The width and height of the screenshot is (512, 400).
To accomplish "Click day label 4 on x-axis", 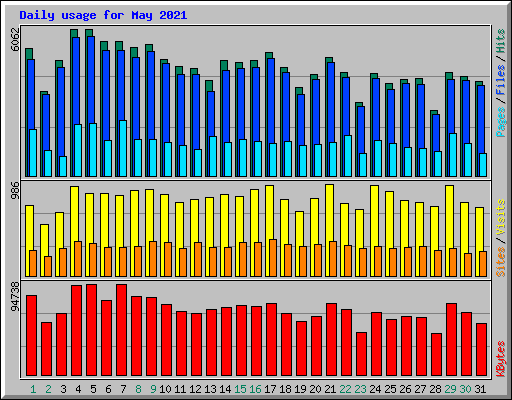I will point(78,389).
